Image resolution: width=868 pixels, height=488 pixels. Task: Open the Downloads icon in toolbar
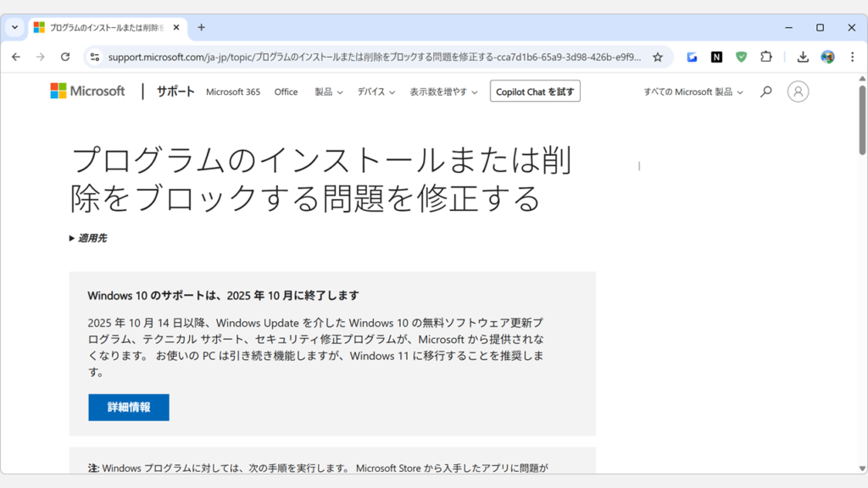(x=803, y=57)
